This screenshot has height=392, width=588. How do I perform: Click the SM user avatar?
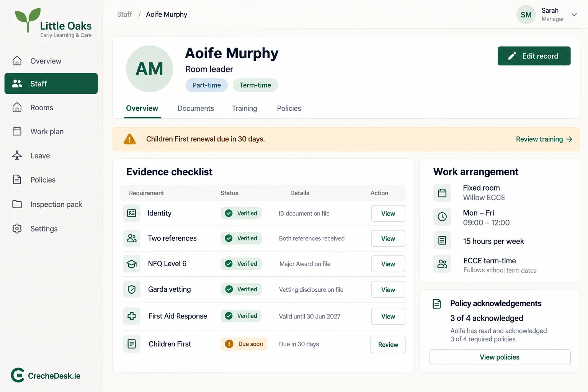(526, 15)
